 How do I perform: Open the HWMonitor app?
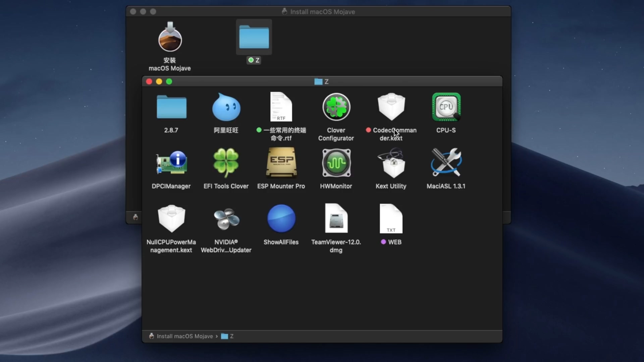pos(336,163)
